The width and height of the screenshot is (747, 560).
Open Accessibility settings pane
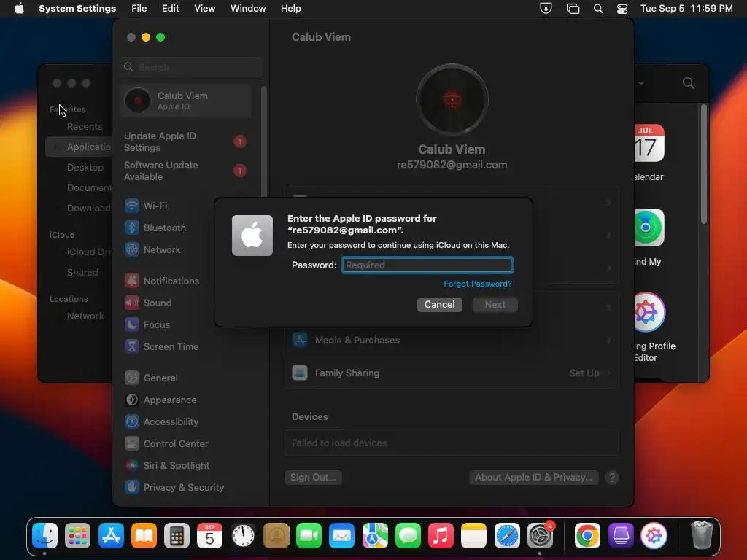[x=161, y=422]
